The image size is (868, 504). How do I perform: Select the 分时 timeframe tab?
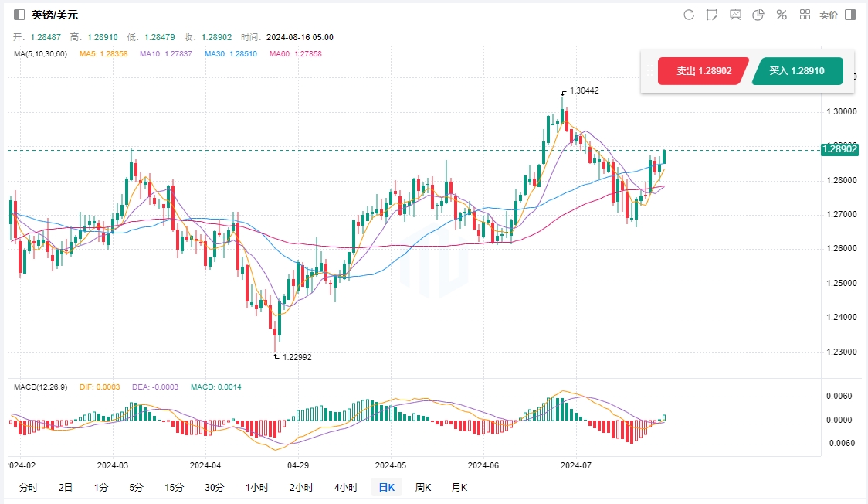coord(28,487)
